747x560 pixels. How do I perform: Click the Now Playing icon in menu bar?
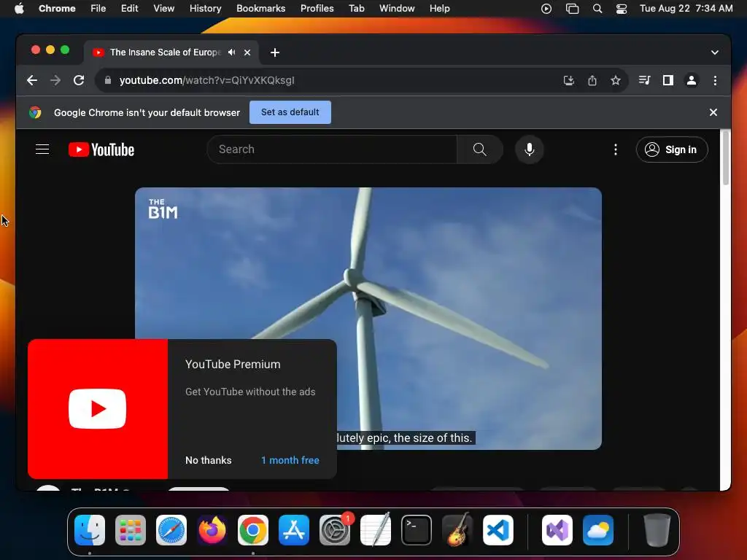coord(546,9)
